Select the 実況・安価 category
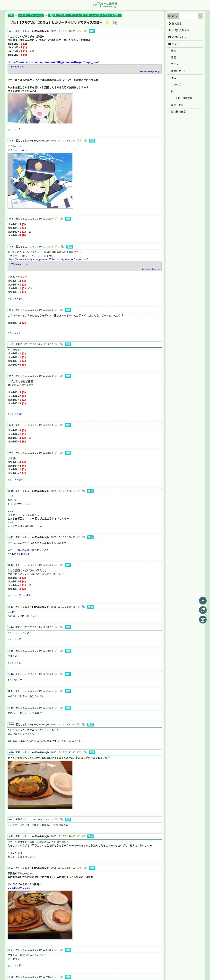The height and width of the screenshot is (980, 210). [185, 105]
